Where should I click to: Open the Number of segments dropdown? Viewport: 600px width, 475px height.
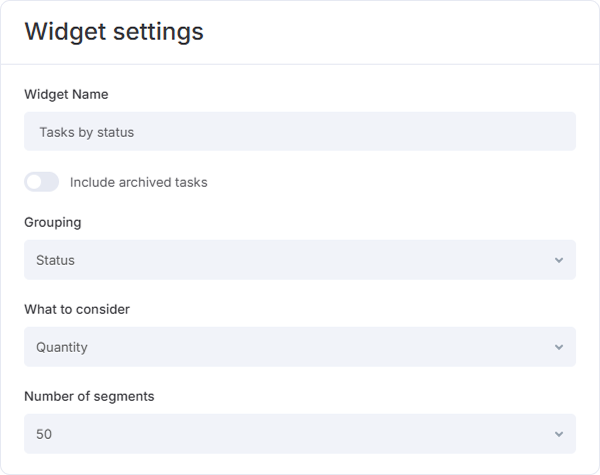300,434
